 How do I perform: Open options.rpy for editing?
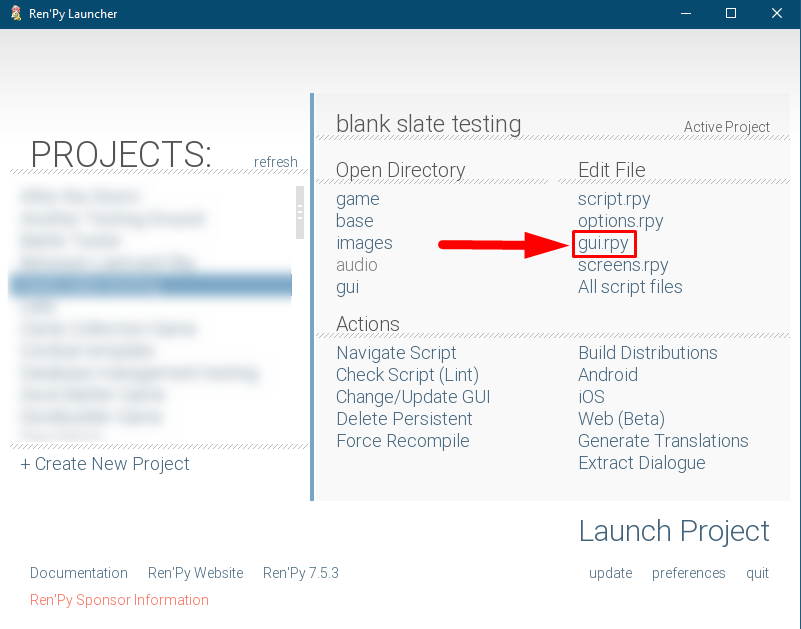pyautogui.click(x=620, y=221)
